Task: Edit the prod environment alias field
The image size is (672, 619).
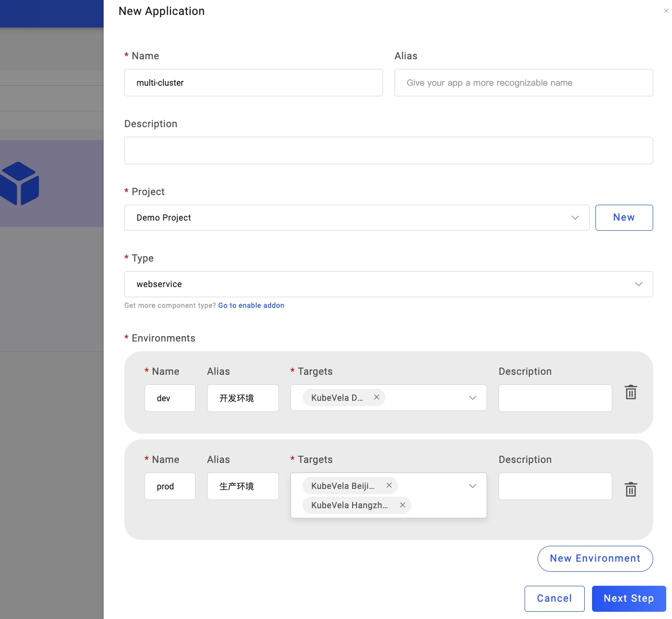Action: 243,487
